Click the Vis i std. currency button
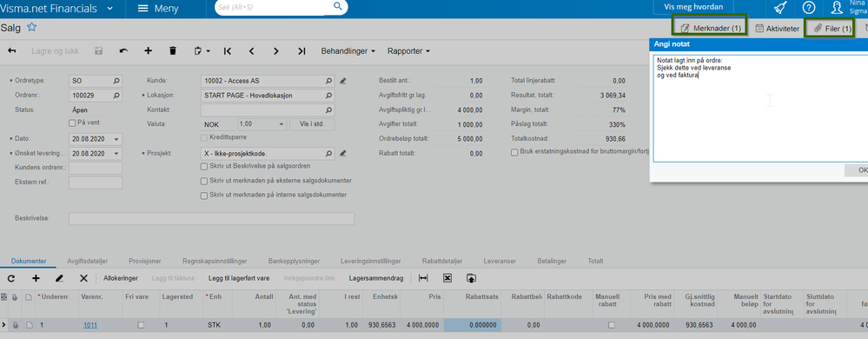868x339 pixels. pos(312,124)
